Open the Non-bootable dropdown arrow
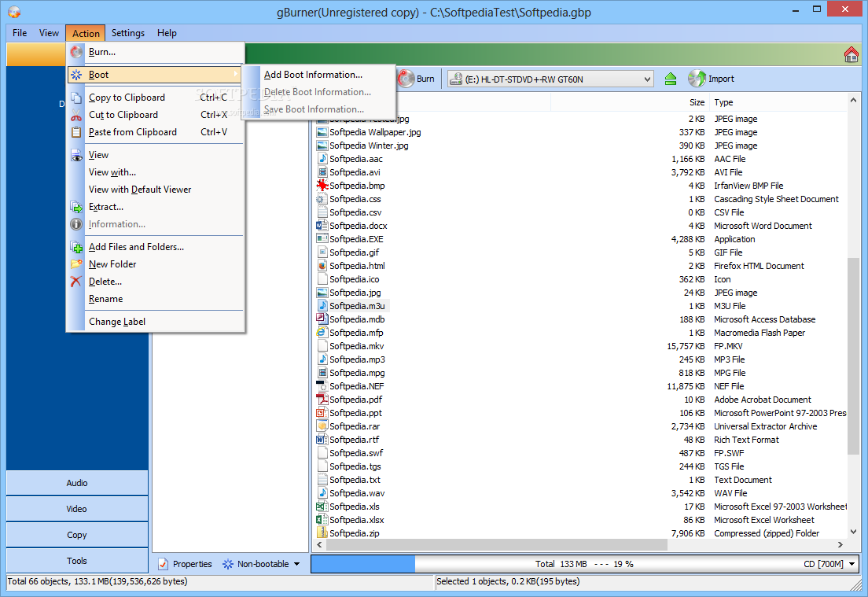Viewport: 868px width, 597px height. 296,564
